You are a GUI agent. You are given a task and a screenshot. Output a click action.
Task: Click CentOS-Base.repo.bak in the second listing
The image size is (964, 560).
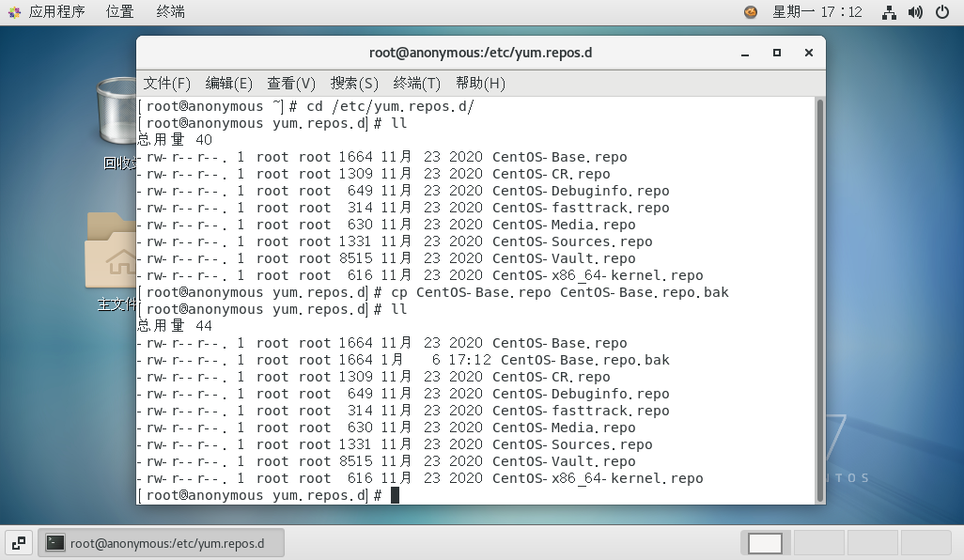click(585, 360)
